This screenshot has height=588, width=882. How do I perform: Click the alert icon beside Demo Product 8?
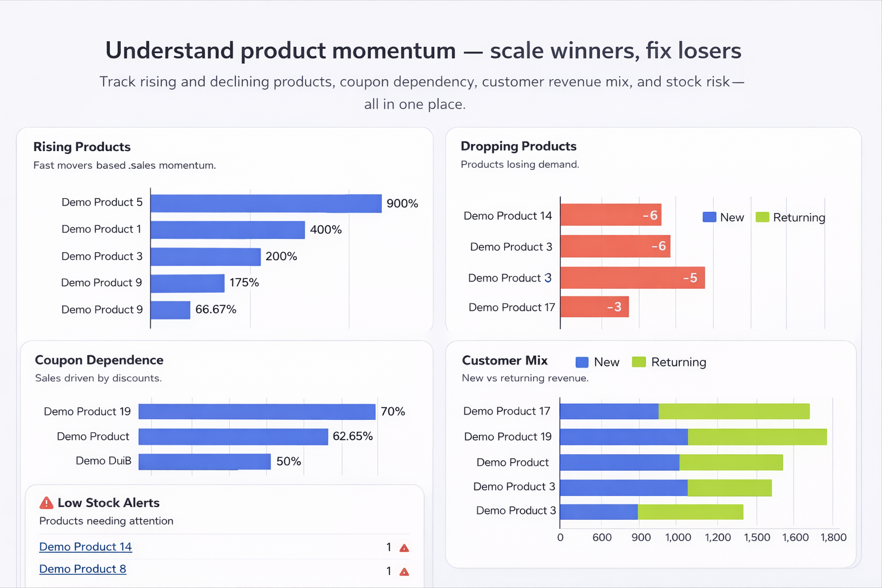[x=404, y=571]
